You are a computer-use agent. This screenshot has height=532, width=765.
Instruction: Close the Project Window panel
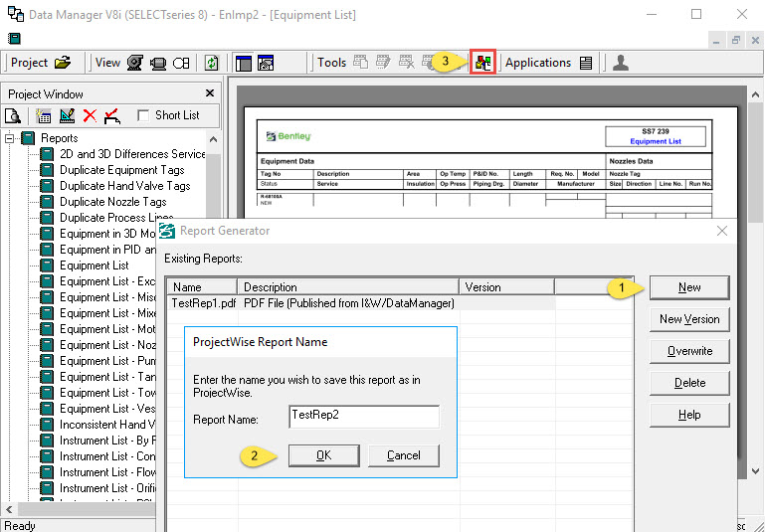click(210, 92)
